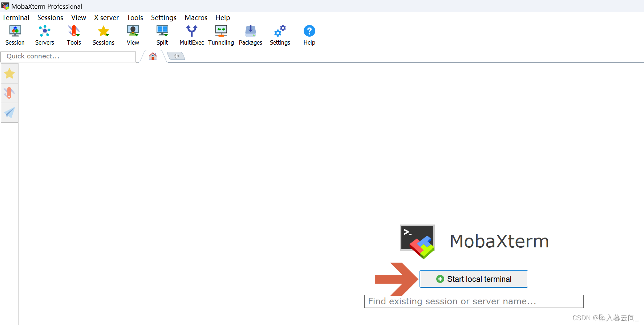Open the Servers toolbar icon

(x=44, y=35)
